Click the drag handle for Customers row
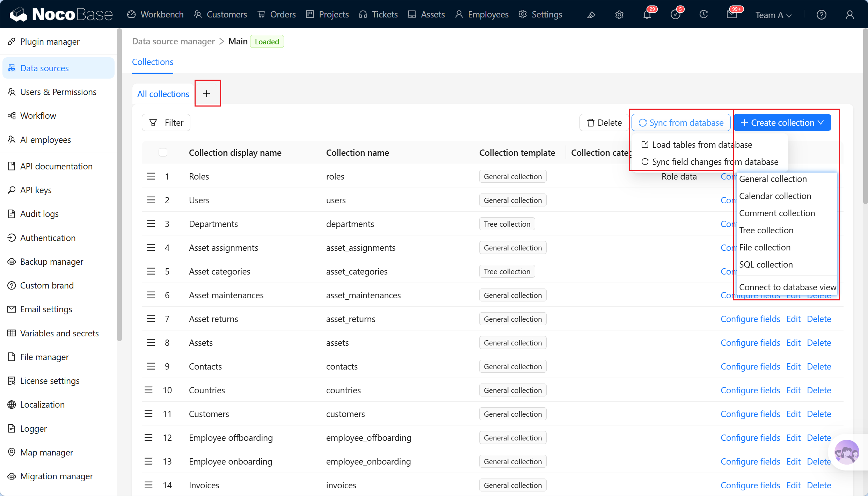The image size is (868, 496). click(x=149, y=414)
